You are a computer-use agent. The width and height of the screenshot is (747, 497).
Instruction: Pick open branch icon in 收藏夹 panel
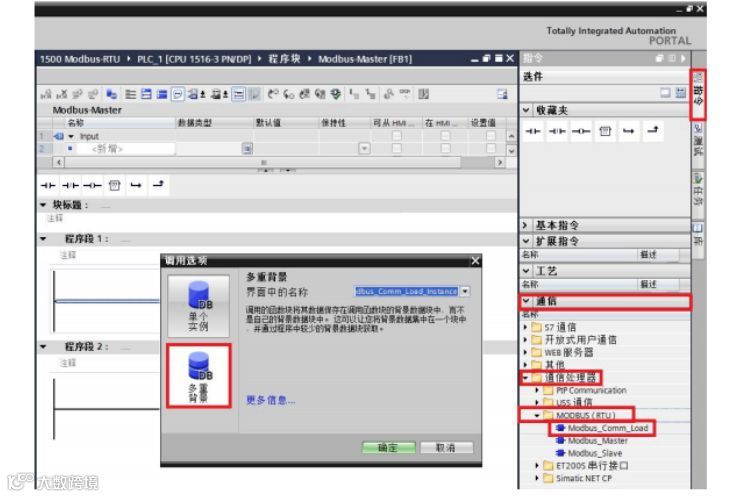[x=629, y=131]
